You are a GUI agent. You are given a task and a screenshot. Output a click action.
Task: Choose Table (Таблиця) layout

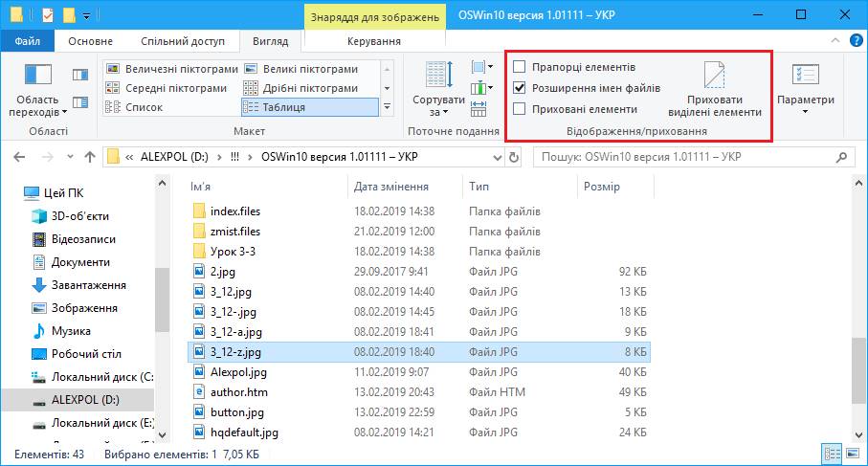(310, 107)
